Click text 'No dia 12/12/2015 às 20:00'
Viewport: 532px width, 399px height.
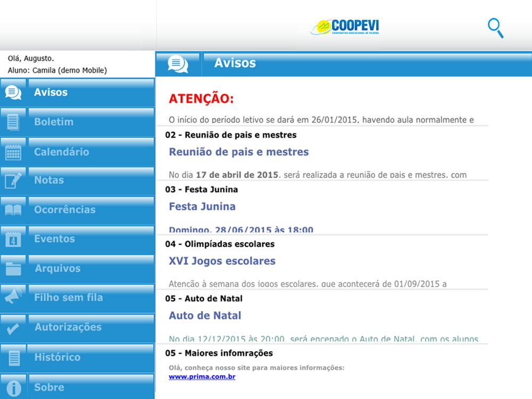point(227,338)
